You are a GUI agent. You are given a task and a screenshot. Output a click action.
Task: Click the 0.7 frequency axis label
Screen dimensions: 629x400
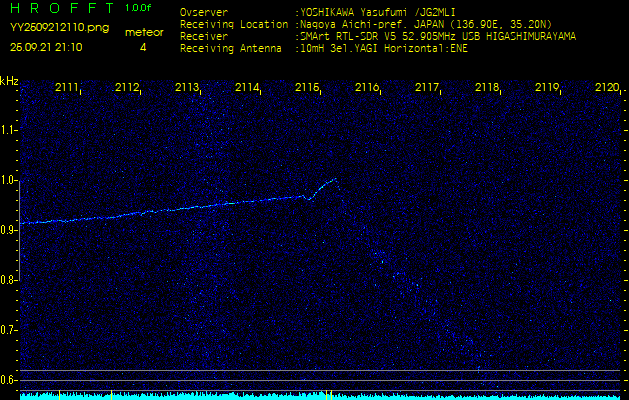pos(8,330)
